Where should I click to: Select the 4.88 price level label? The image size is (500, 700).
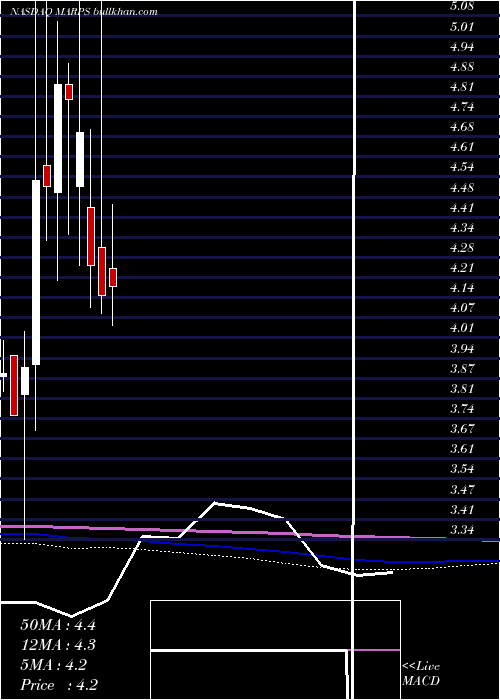point(462,67)
